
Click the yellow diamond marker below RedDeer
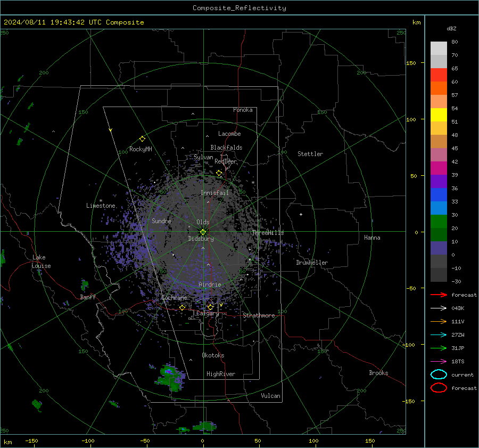pos(219,173)
